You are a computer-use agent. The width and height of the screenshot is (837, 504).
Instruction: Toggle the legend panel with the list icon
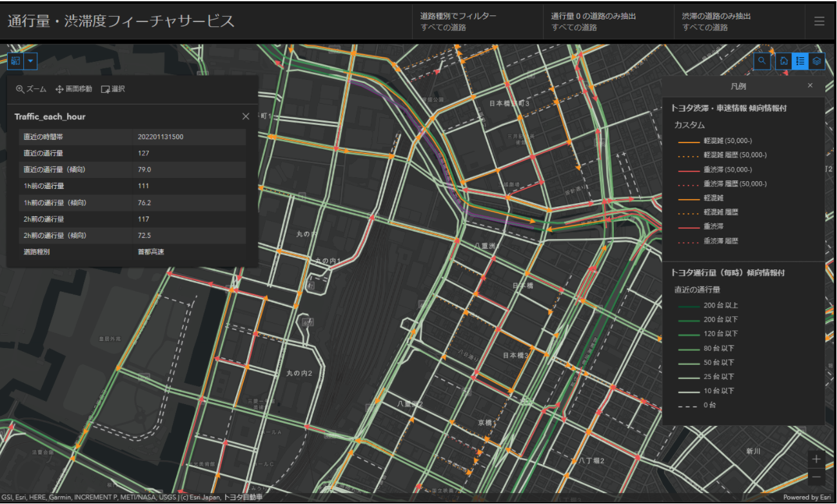(x=800, y=61)
